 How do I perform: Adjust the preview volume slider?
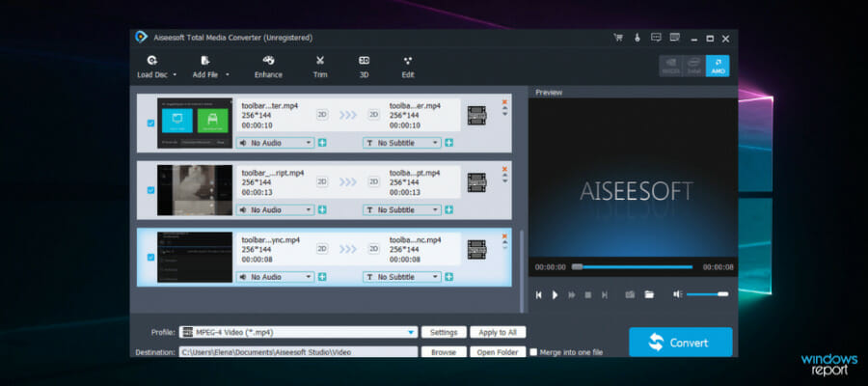pyautogui.click(x=708, y=294)
